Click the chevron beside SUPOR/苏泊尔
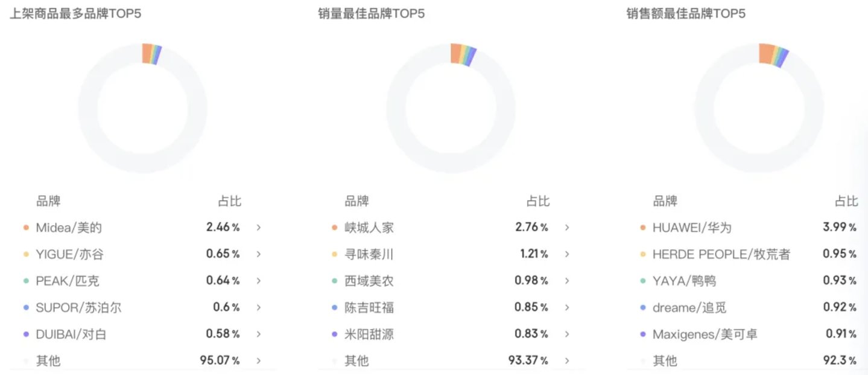 click(259, 307)
